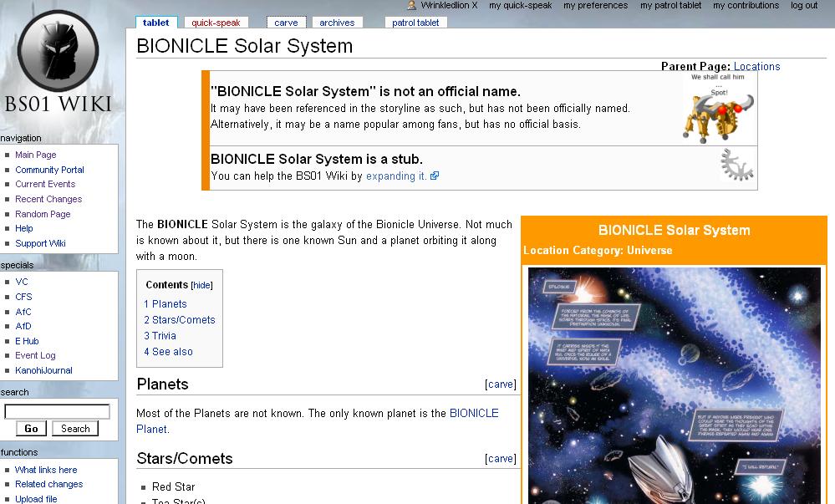835x504 pixels.
Task: Click inside the search input field
Action: point(57,411)
